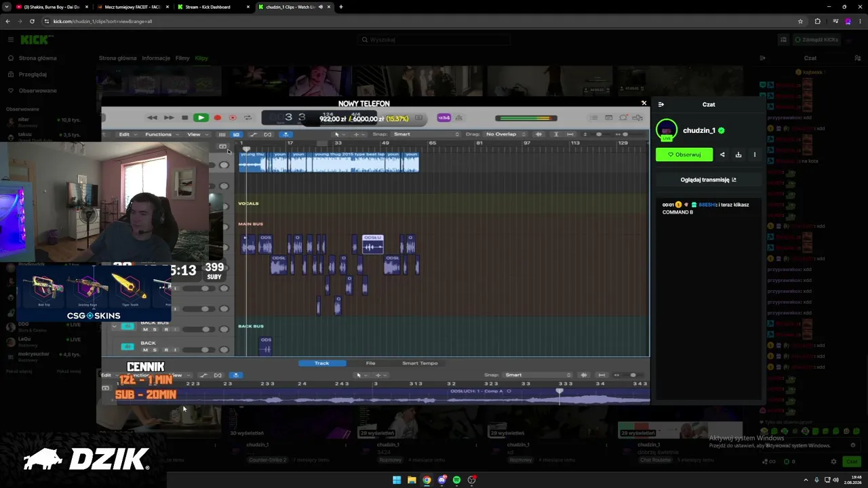The height and width of the screenshot is (488, 868).
Task: Click the waveform zoom icon in the tracks toolbar
Action: pyautogui.click(x=539, y=134)
